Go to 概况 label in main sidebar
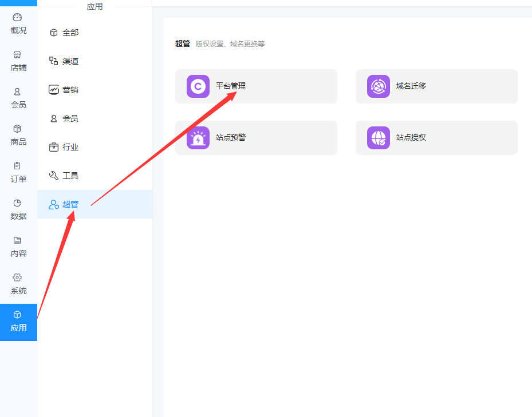The width and height of the screenshot is (532, 417). (18, 30)
